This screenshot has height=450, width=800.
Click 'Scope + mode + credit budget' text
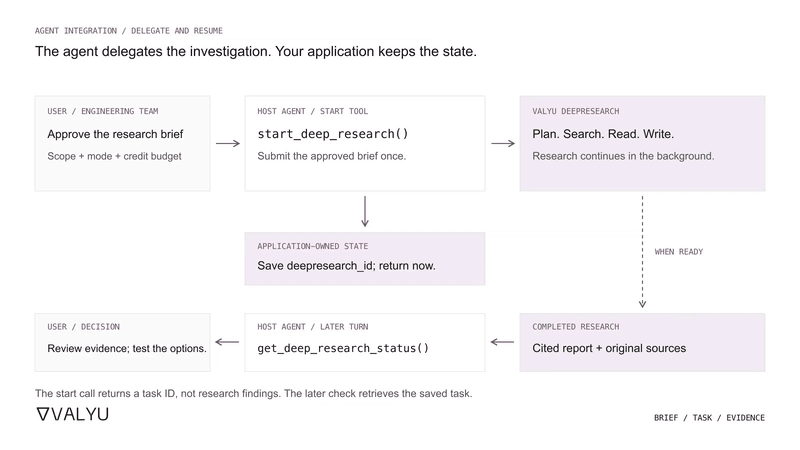tap(114, 156)
